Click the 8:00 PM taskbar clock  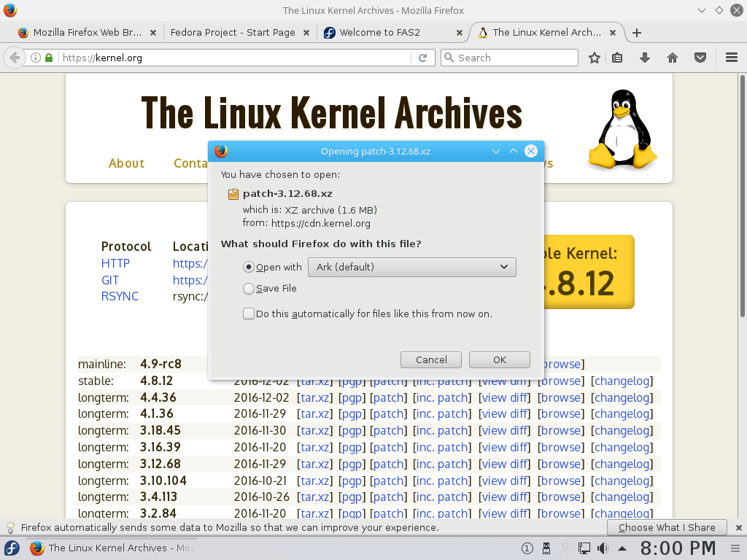678,548
